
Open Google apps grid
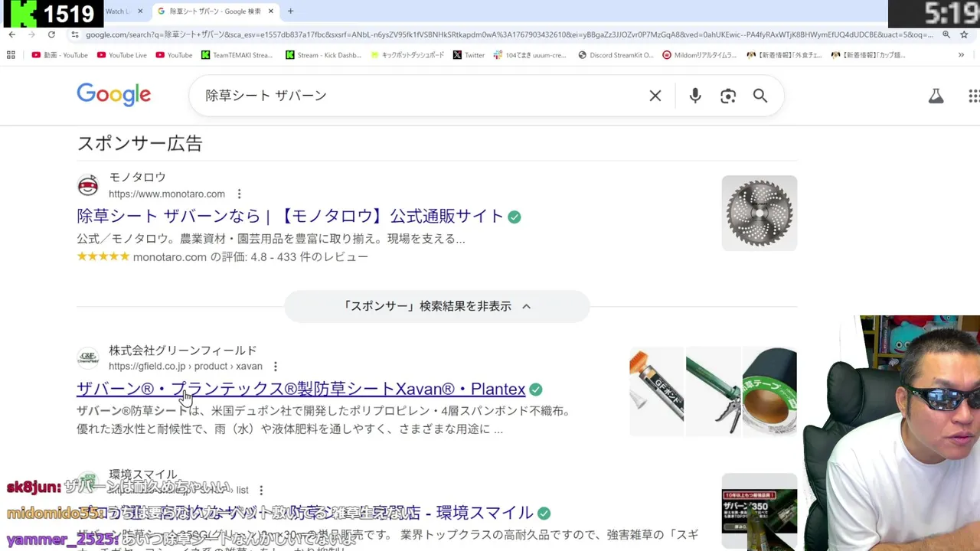(x=974, y=96)
